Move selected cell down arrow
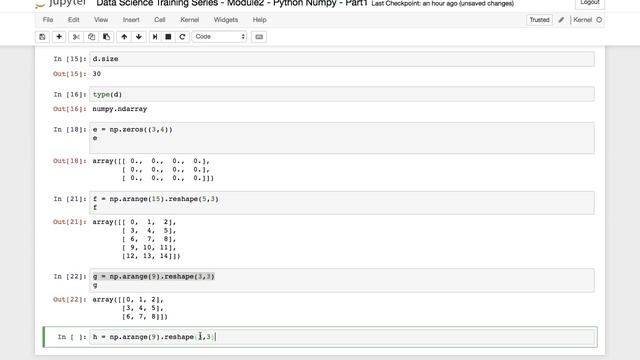The height and width of the screenshot is (360, 640). (139, 37)
